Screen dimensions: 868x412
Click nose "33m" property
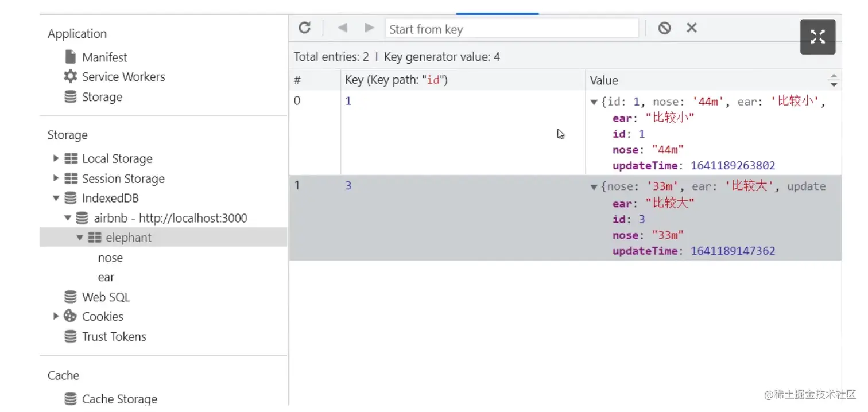648,235
